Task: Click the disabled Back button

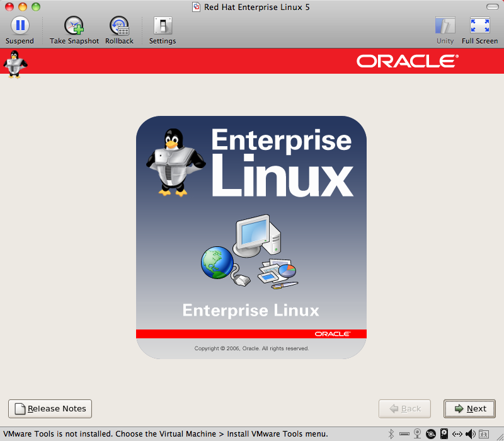Action: pyautogui.click(x=404, y=409)
